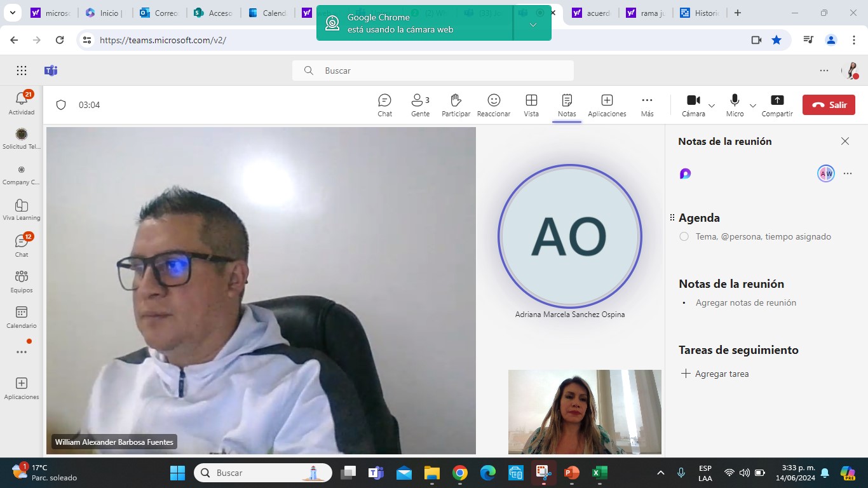Open the Reaccionar emoji menu
Screen dimensions: 868x488
click(x=494, y=105)
